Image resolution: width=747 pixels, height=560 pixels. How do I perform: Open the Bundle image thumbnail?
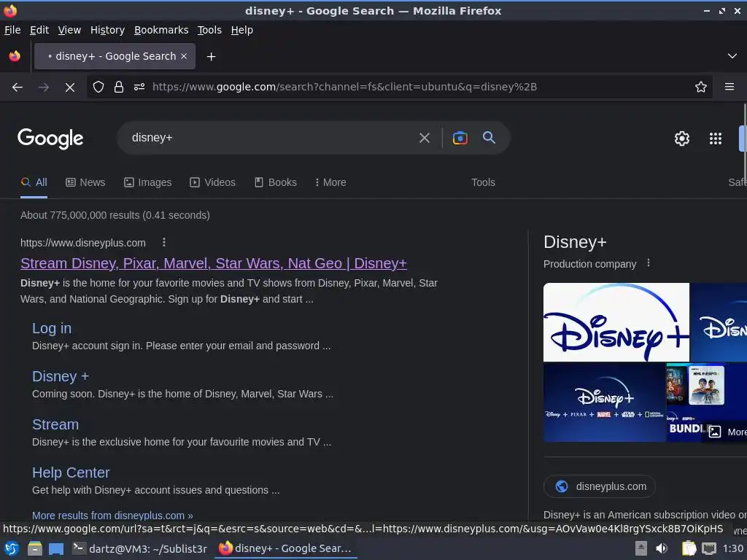pos(706,402)
